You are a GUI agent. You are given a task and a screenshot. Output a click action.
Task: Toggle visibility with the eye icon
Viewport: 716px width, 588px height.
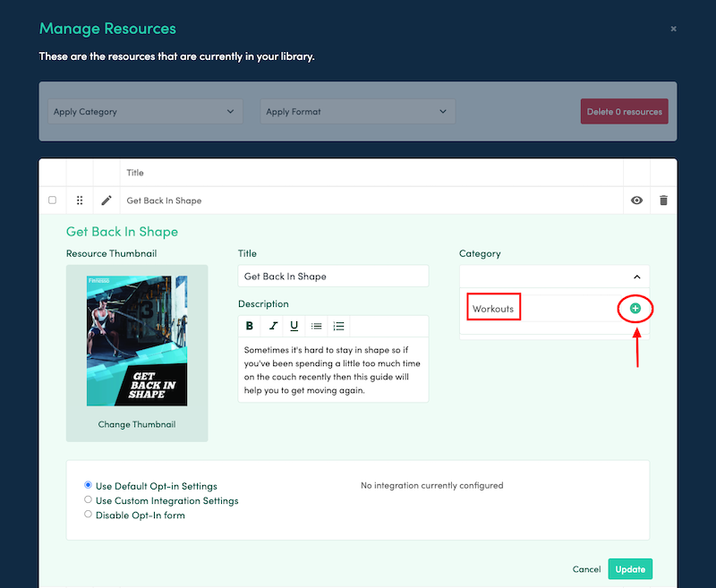(636, 200)
